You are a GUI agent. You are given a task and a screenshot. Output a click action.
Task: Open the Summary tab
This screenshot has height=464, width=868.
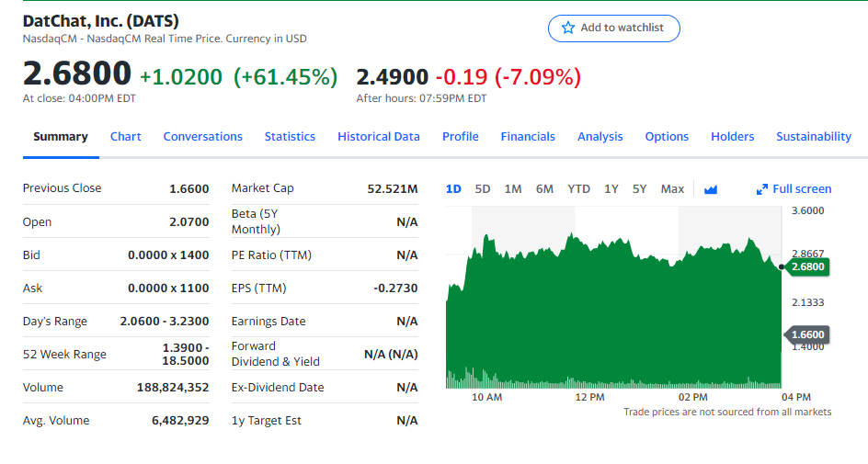point(61,137)
